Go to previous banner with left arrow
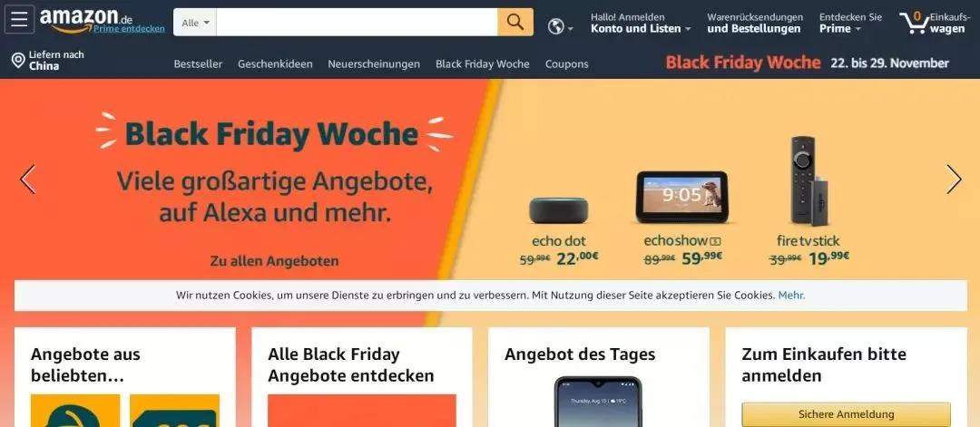 coord(28,180)
